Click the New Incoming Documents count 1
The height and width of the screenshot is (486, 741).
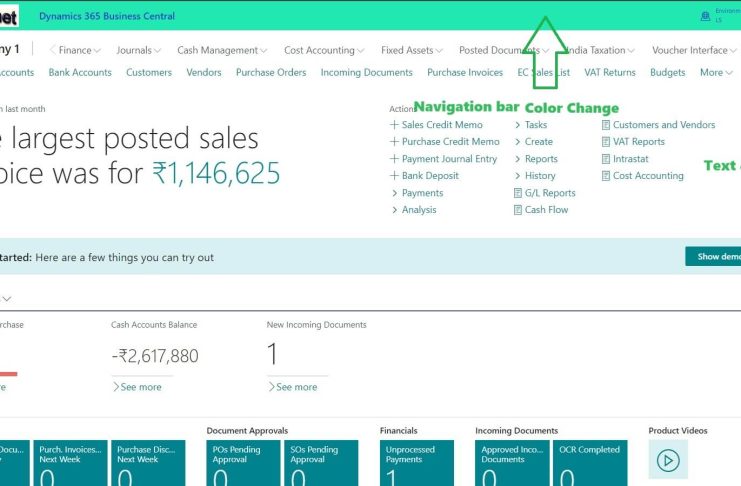click(x=272, y=354)
